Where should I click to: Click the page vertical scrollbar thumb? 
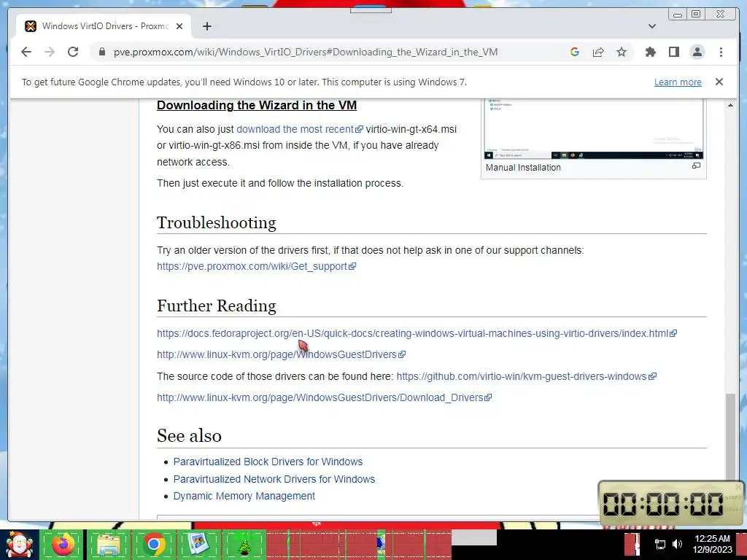point(730,437)
